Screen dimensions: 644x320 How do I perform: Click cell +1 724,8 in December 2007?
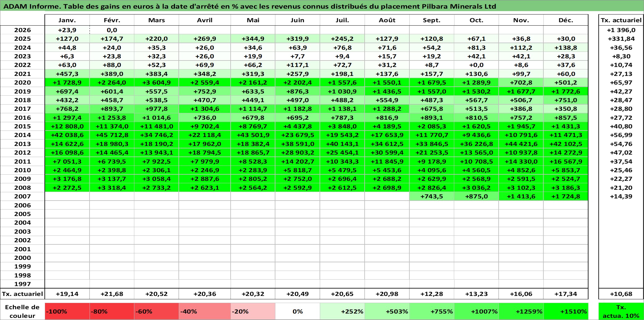click(566, 196)
